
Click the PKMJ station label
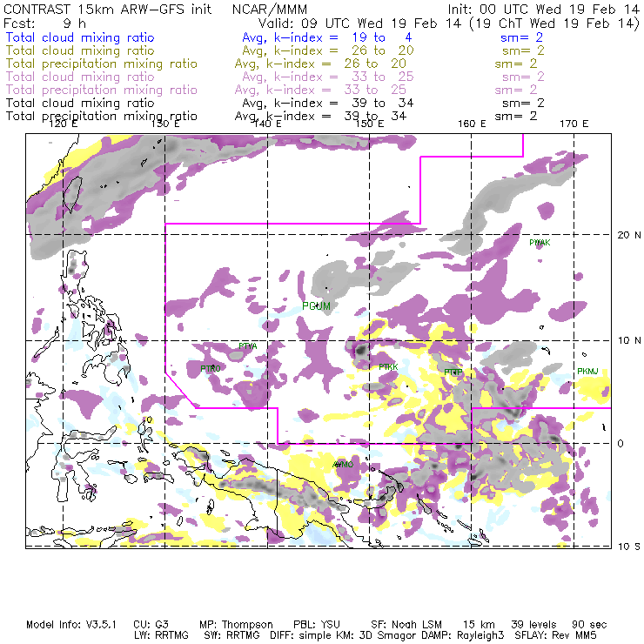click(x=587, y=372)
